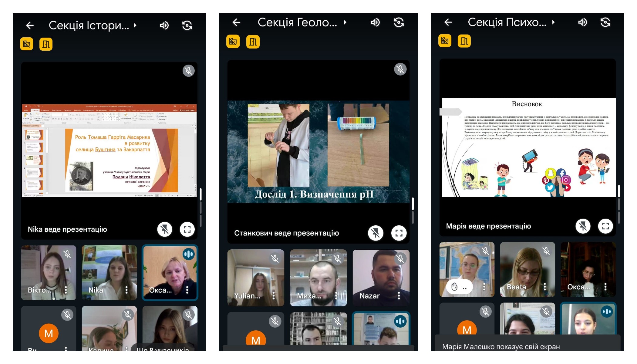The height and width of the screenshot is (364, 637).
Task: Click muted mic icon on Вікто... tile
Action: point(67,254)
